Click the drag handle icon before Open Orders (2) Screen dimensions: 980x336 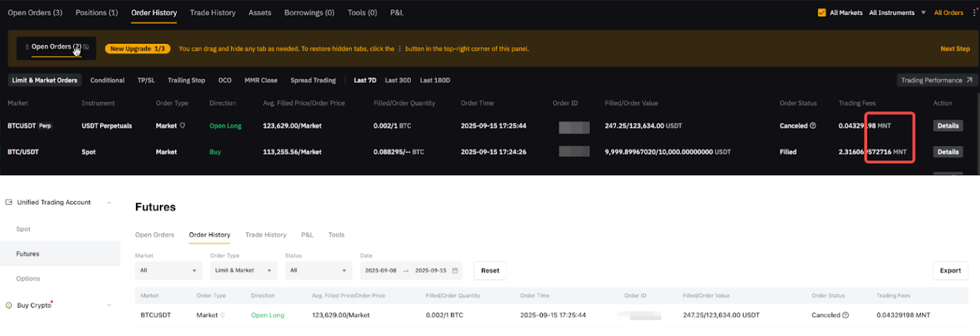click(x=27, y=47)
